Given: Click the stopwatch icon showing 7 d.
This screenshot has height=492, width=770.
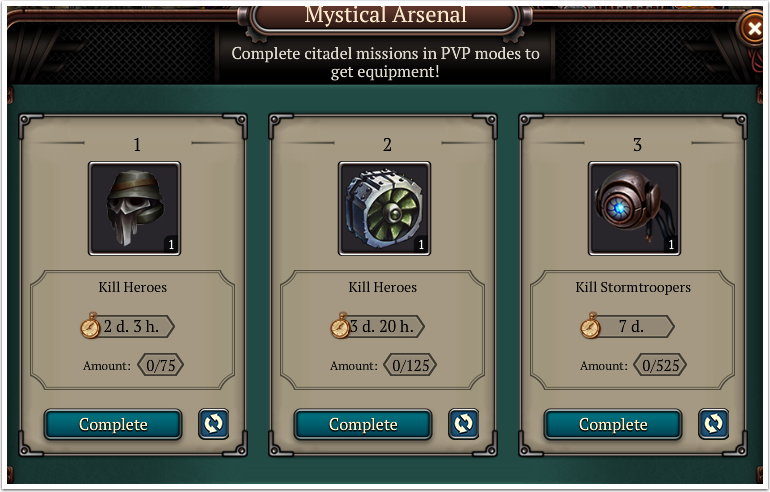Looking at the screenshot, I should click(590, 326).
